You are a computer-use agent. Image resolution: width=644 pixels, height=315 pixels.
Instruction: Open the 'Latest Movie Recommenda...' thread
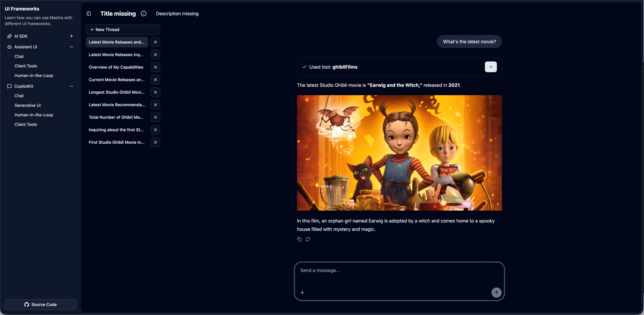117,105
